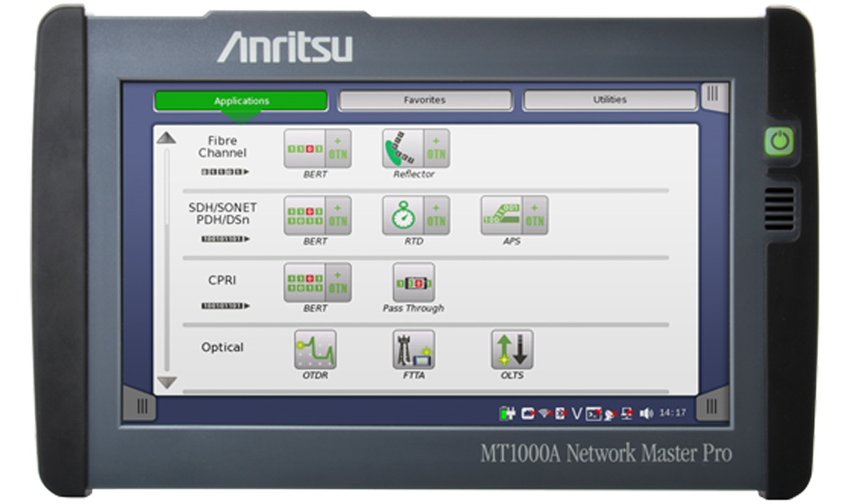The width and height of the screenshot is (851, 504).
Task: Launch the CPRI Pass Through application
Action: coord(413,283)
